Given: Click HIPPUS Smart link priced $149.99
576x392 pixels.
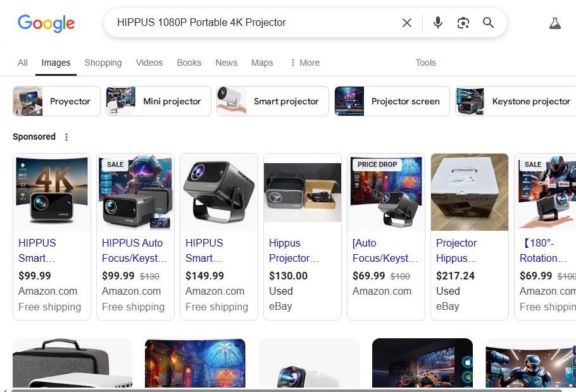Looking at the screenshot, I should (204, 250).
